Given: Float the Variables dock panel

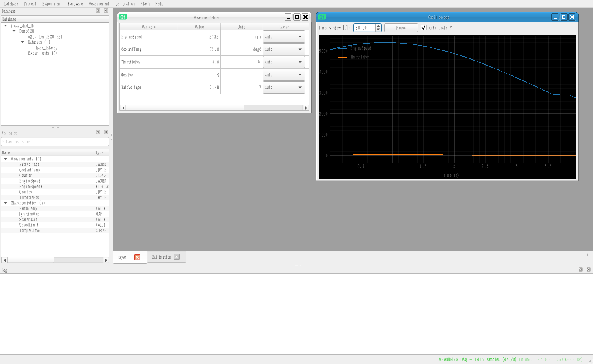Looking at the screenshot, I should coord(98,132).
